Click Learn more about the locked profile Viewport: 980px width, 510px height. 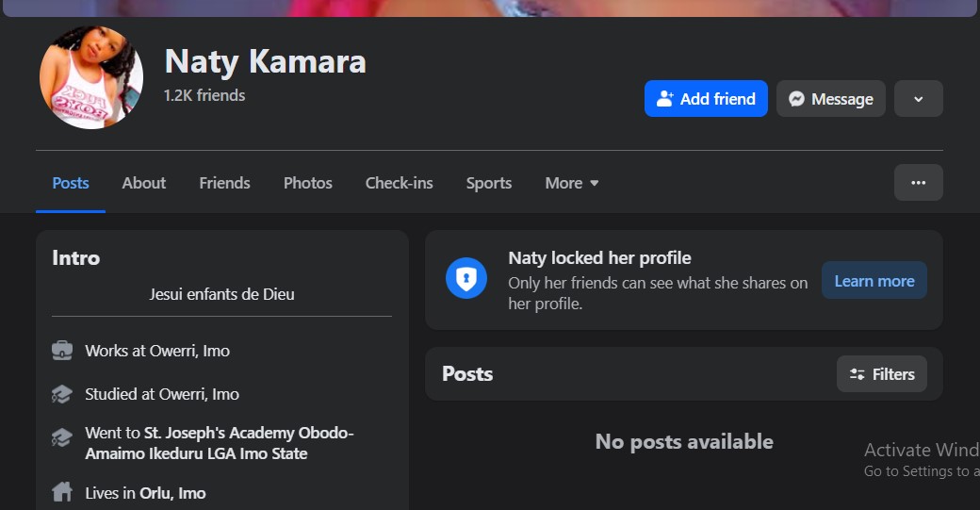point(874,281)
